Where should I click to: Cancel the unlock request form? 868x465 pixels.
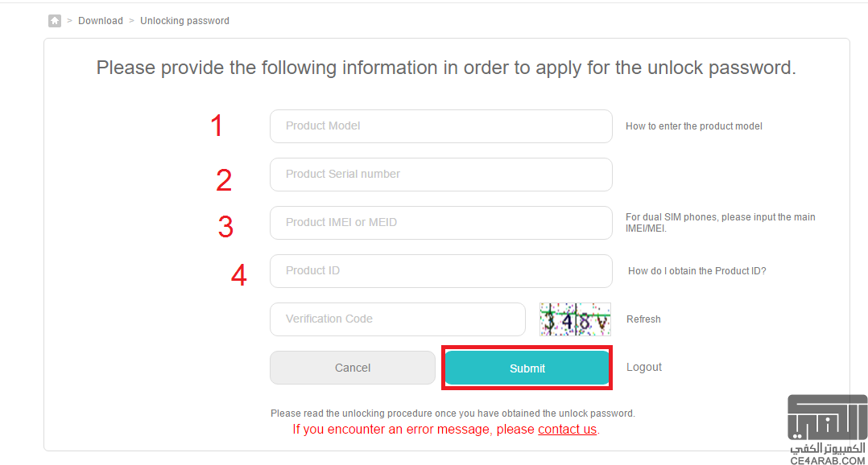click(x=352, y=368)
